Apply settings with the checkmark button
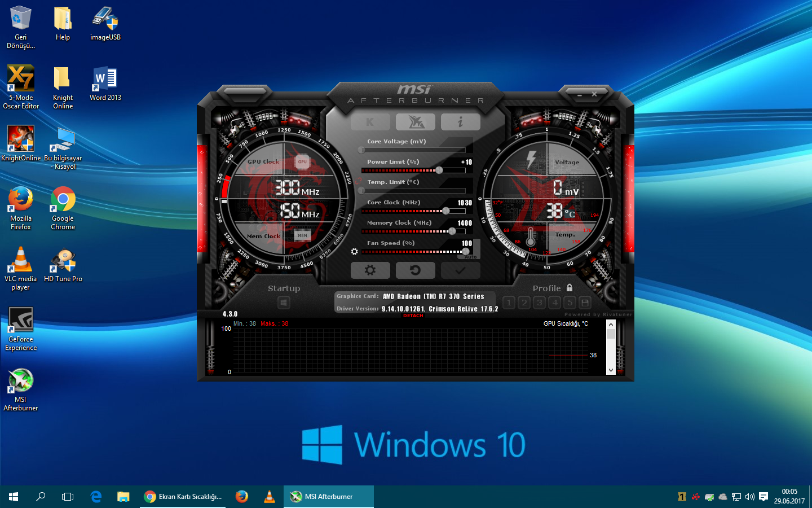The image size is (812, 508). pyautogui.click(x=461, y=270)
